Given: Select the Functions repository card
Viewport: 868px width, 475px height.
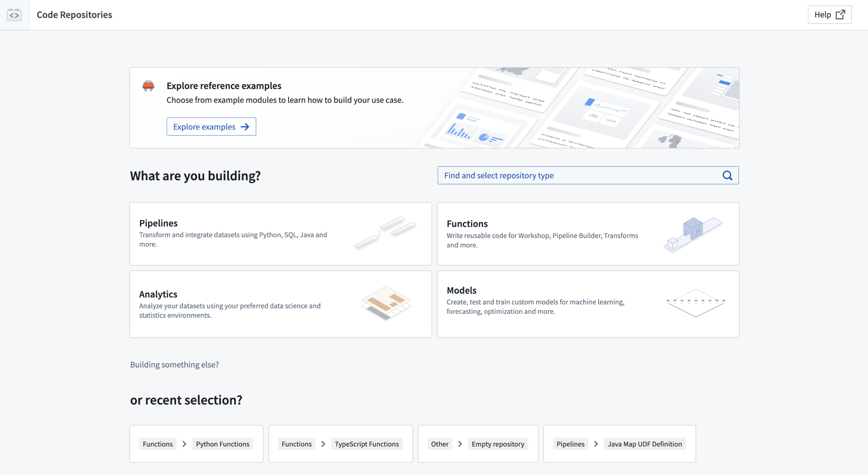Looking at the screenshot, I should 588,234.
